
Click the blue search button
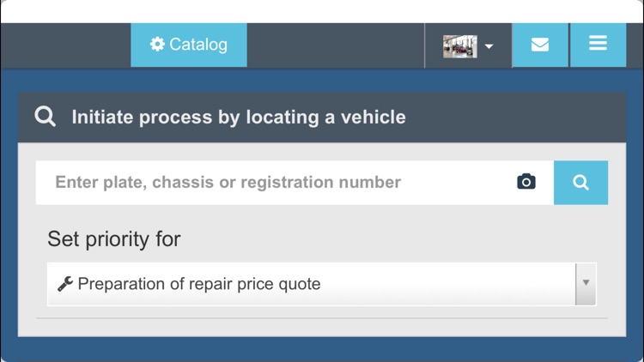pyautogui.click(x=580, y=183)
